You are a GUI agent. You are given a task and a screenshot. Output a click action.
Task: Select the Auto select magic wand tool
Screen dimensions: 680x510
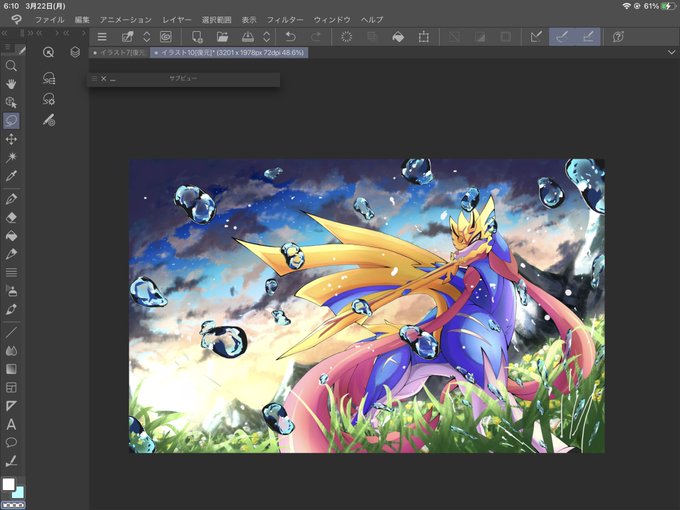tap(11, 157)
